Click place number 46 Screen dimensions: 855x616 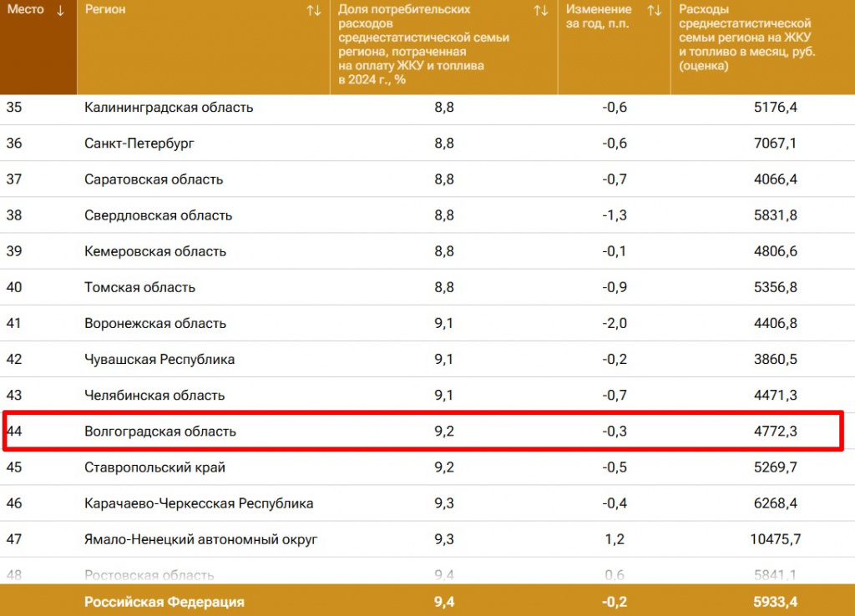point(14,502)
